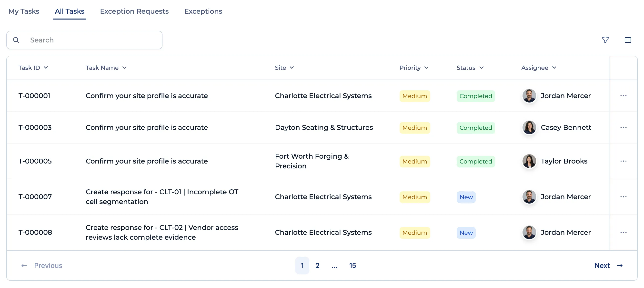Open row actions menu for T-000005
Viewport: 644px width, 288px height.
point(623,161)
